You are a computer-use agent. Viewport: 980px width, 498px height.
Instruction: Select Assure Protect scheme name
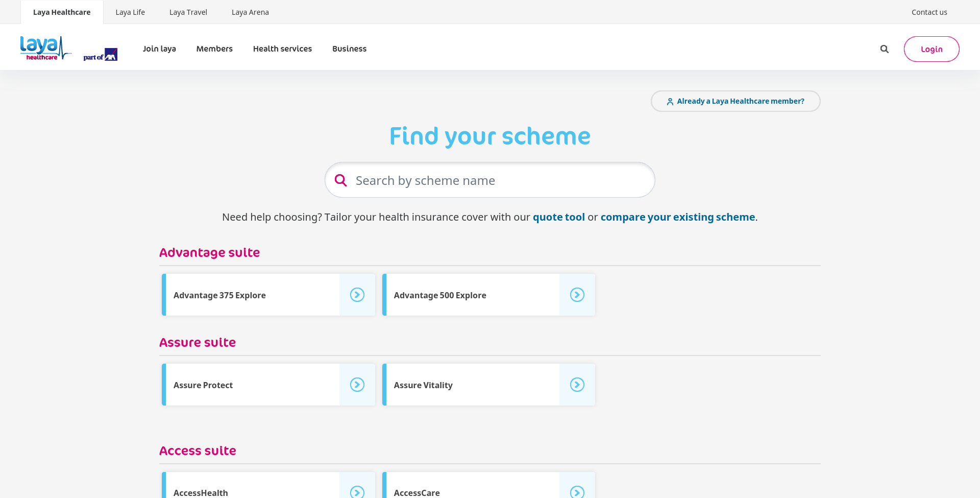pos(203,385)
